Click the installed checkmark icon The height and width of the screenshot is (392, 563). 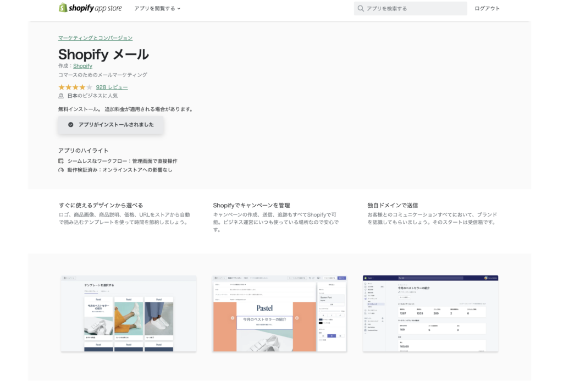[71, 125]
